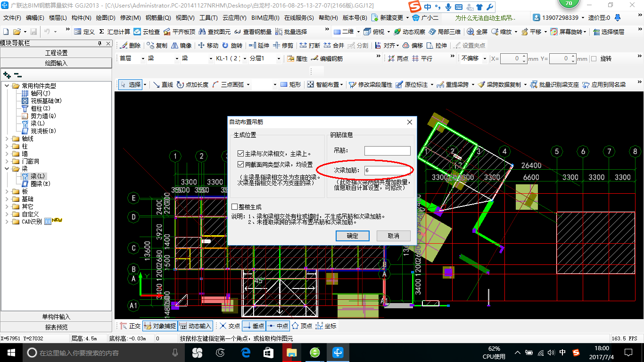This screenshot has height=362, width=644.
Task: Click 全屏 full screen tool
Action: [478, 32]
